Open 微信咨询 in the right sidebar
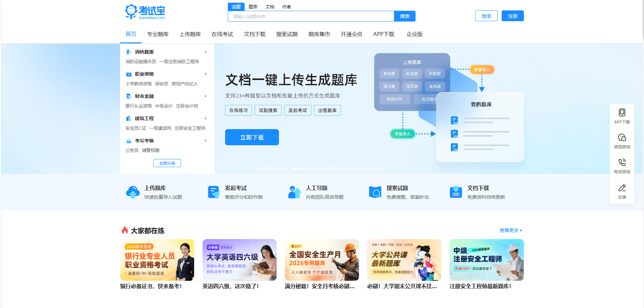Viewport: 644px width, 308px height. click(x=622, y=141)
